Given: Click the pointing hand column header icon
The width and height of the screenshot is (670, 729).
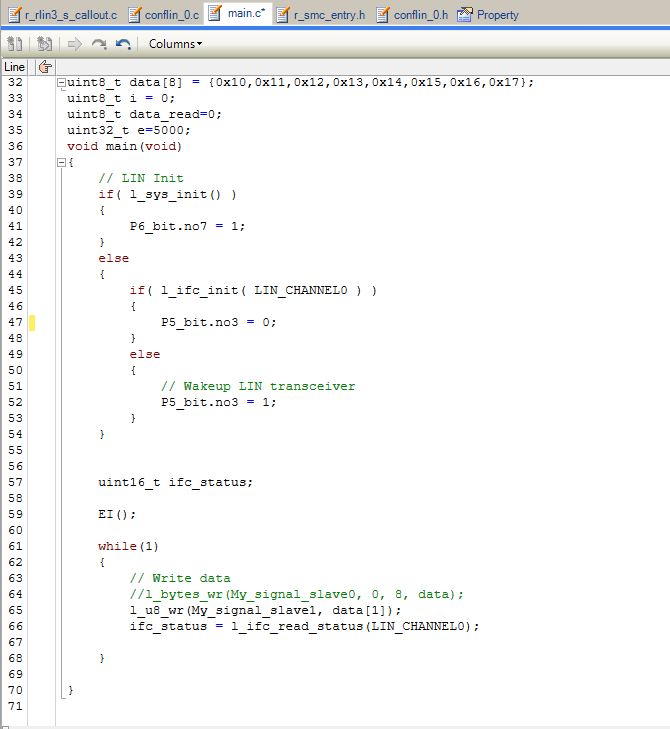Looking at the screenshot, I should coord(46,67).
